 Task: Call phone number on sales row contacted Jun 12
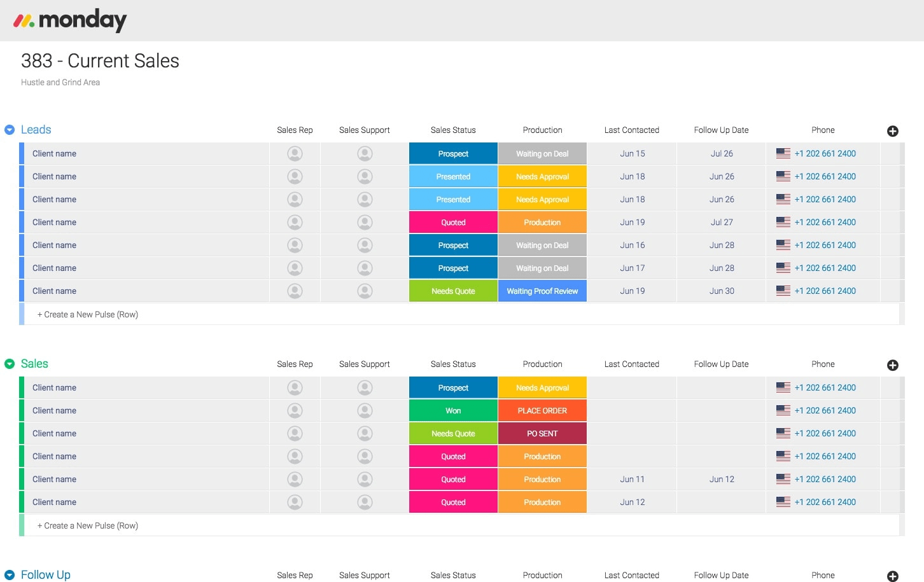tap(825, 502)
